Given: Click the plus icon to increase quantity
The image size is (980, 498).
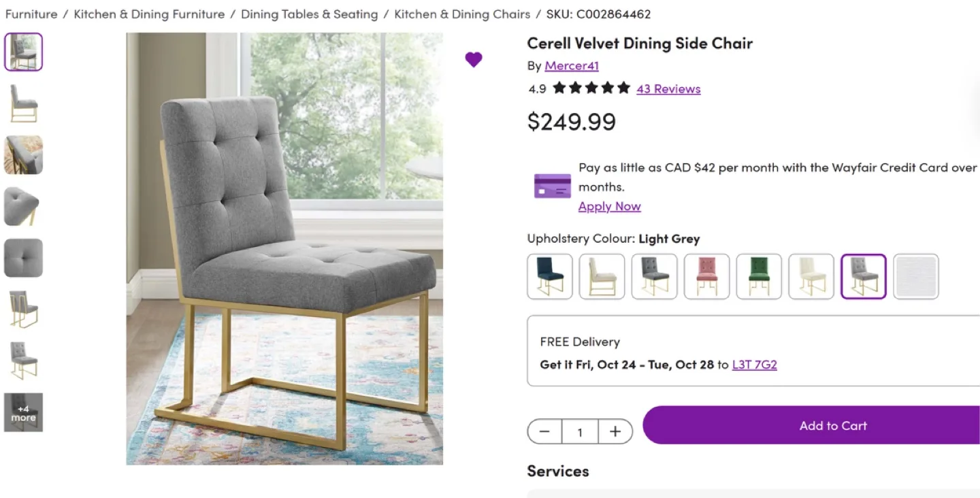Looking at the screenshot, I should pos(615,431).
